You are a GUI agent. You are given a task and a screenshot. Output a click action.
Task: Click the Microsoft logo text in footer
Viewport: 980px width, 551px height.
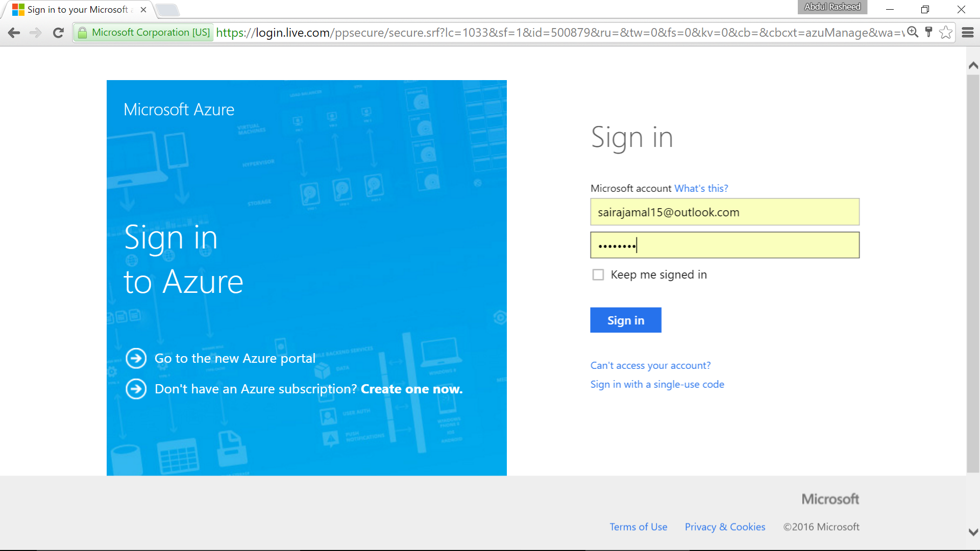point(830,499)
